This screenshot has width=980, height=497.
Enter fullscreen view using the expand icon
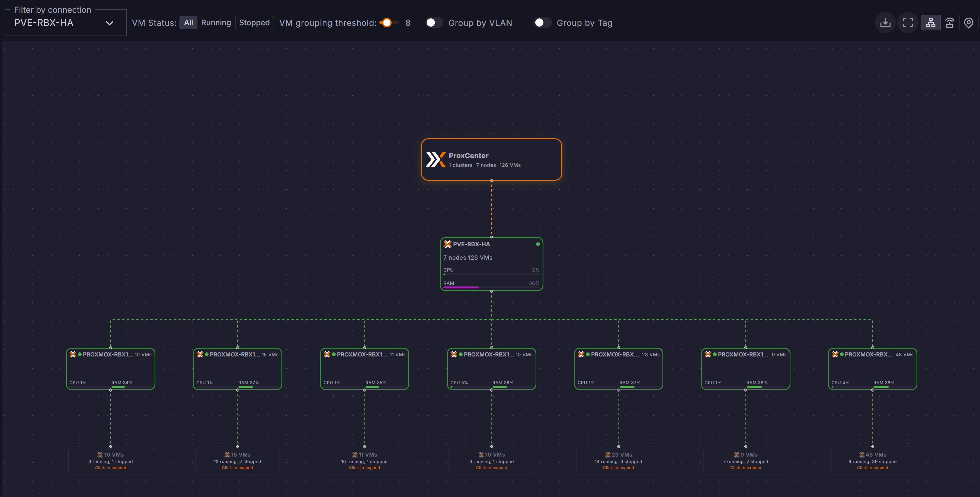(908, 23)
